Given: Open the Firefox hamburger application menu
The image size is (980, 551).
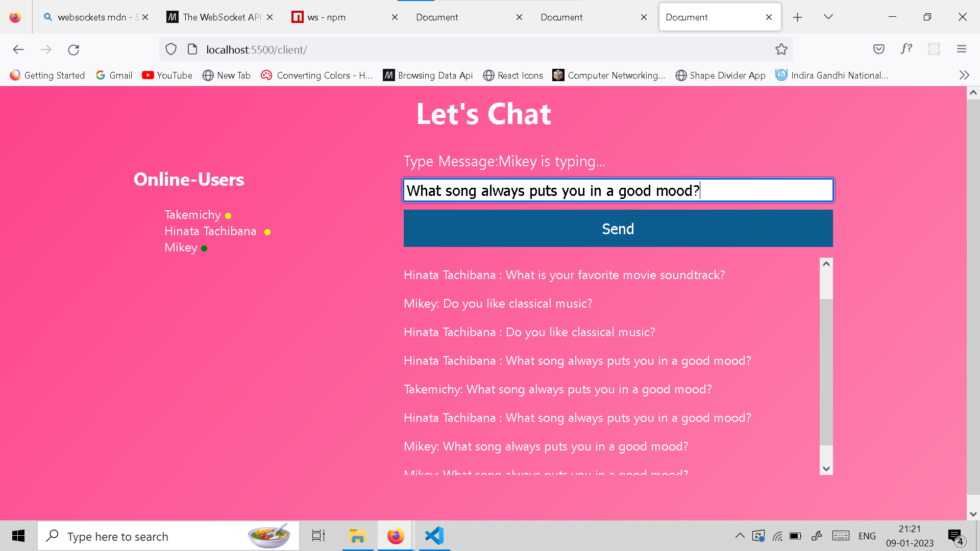Looking at the screenshot, I should 962,49.
